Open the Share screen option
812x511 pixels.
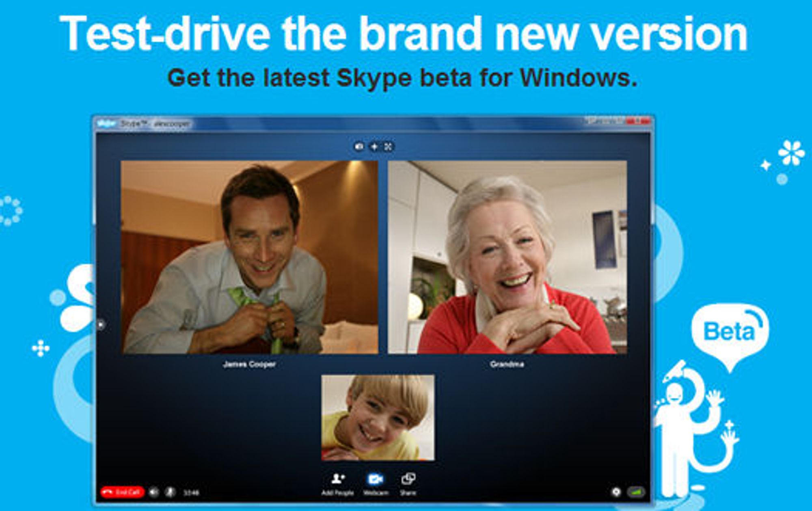[x=408, y=484]
